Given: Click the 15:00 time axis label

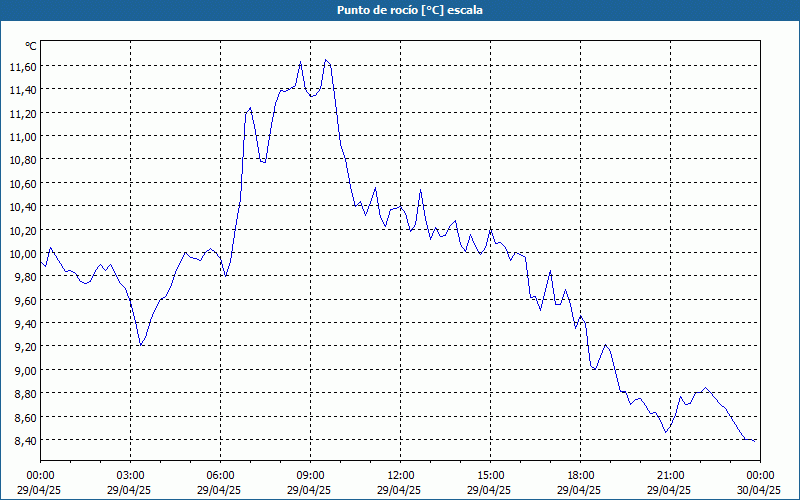Looking at the screenshot, I should tap(491, 476).
